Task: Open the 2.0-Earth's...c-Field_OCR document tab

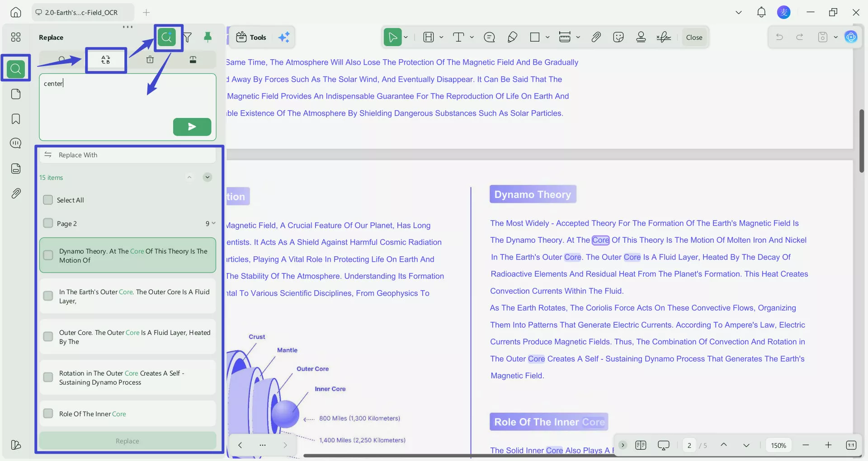Action: [x=81, y=12]
